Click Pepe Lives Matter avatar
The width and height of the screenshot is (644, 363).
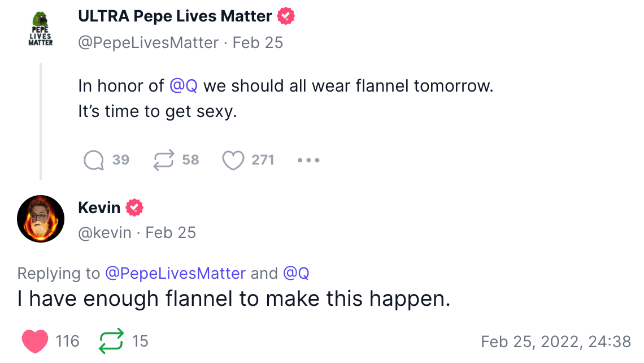(x=40, y=29)
